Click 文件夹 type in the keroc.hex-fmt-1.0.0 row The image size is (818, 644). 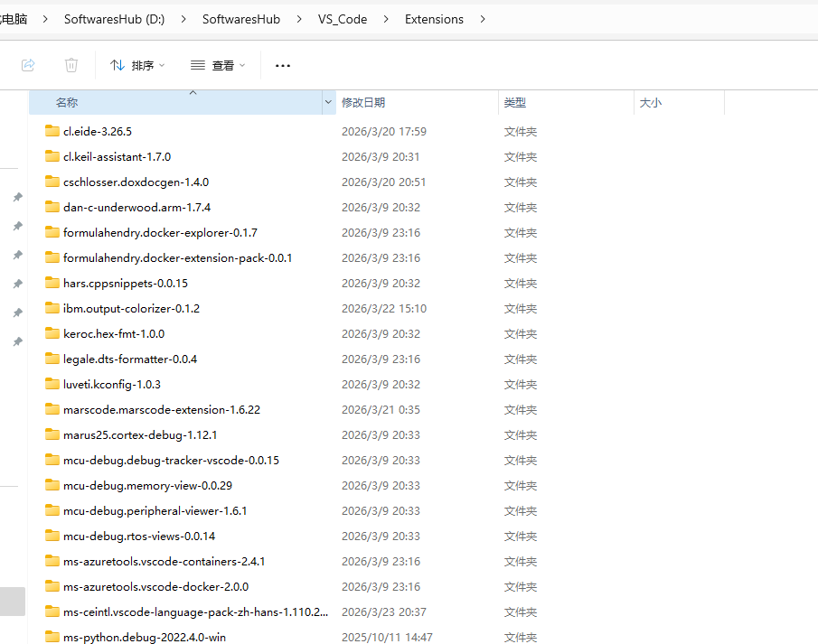pyautogui.click(x=520, y=333)
